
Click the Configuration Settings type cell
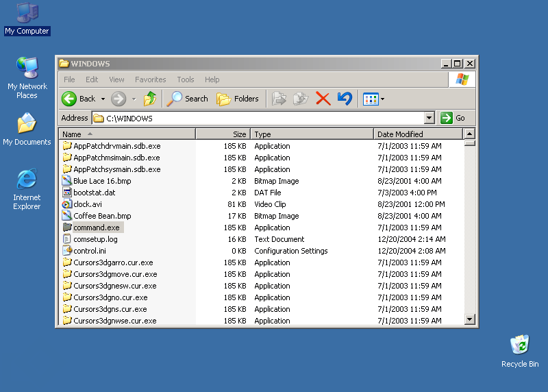290,251
